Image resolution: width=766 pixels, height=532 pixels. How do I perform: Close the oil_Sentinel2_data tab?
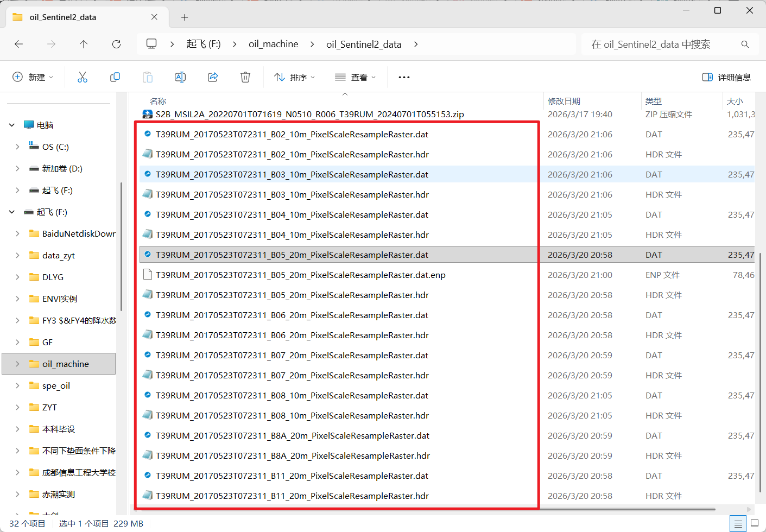(x=154, y=17)
